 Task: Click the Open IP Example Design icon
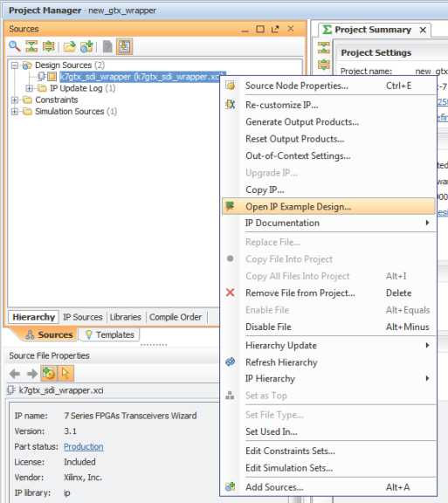click(230, 206)
